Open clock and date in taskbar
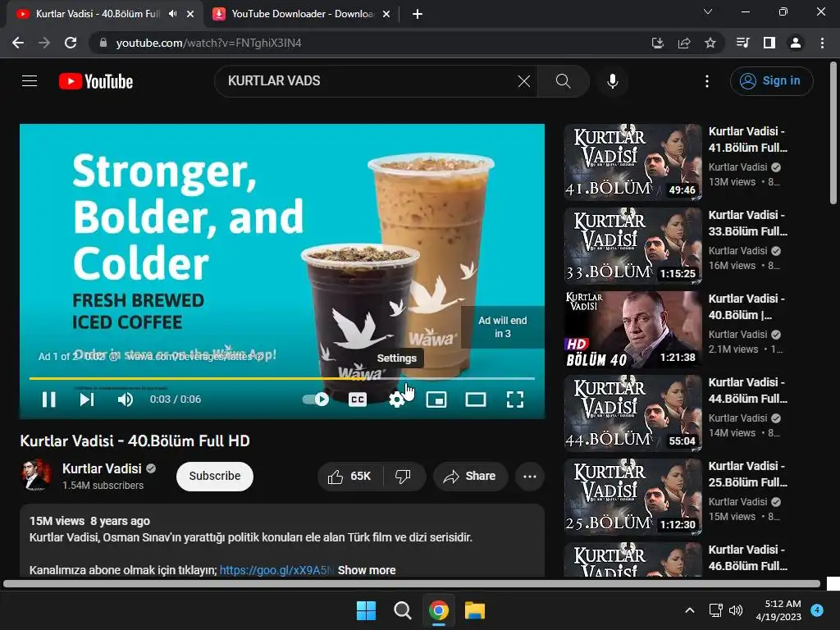The width and height of the screenshot is (840, 630). click(x=779, y=610)
